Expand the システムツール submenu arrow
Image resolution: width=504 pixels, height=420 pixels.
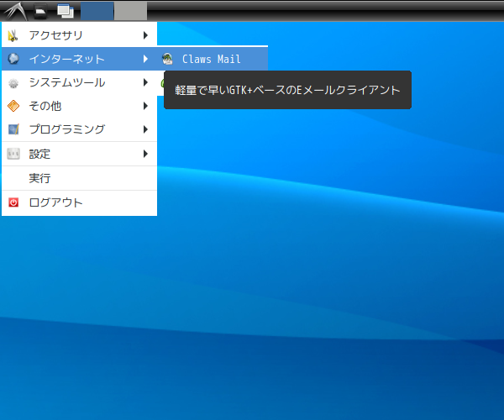(145, 82)
